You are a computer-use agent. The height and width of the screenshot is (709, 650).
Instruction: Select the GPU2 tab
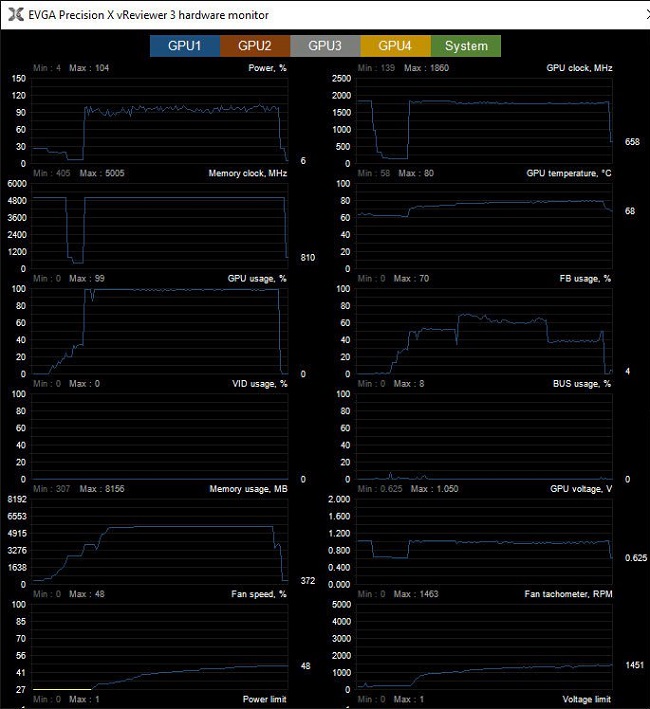pyautogui.click(x=255, y=46)
